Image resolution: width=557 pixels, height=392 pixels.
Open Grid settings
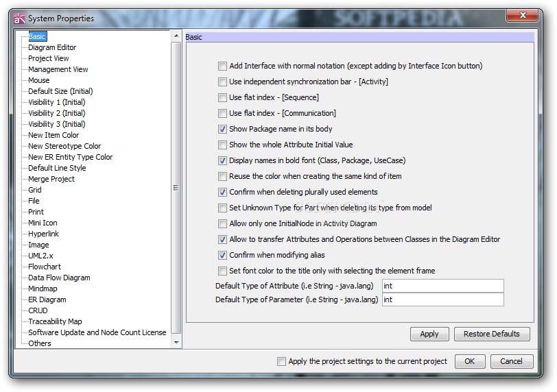(x=35, y=191)
